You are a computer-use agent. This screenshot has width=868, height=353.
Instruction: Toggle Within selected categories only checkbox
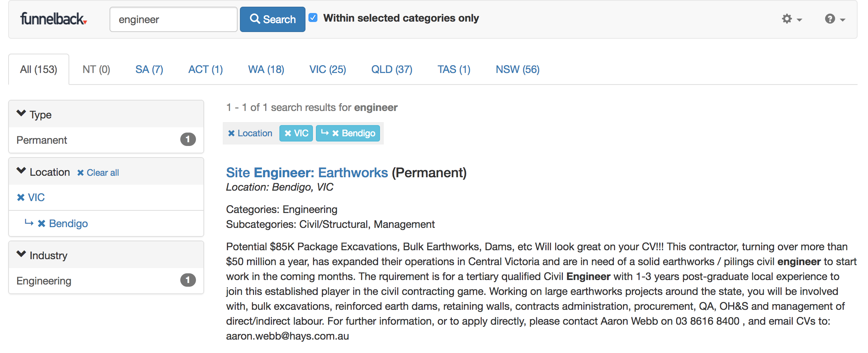(x=313, y=18)
